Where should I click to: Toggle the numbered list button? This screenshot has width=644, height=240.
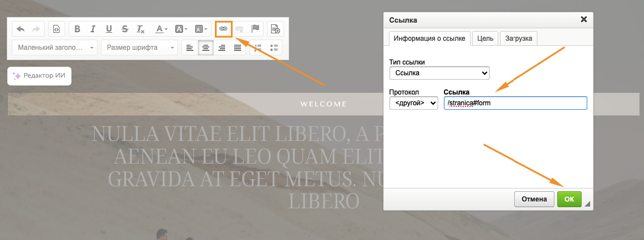coord(259,48)
